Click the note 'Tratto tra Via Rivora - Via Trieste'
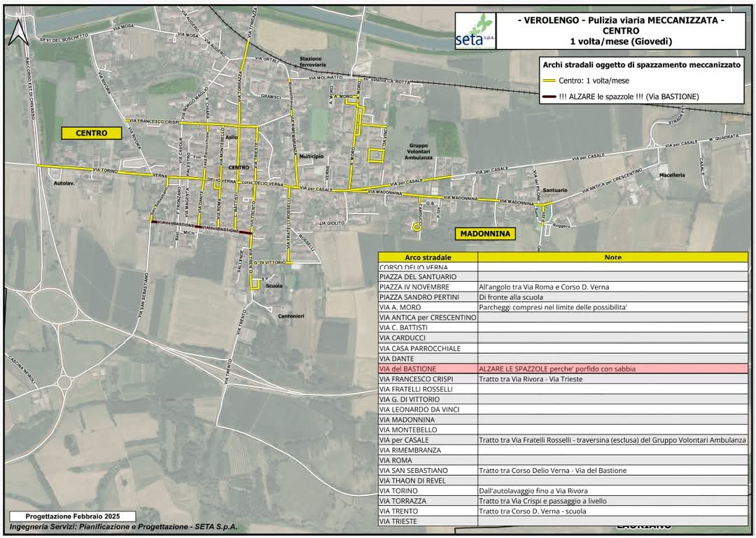This screenshot has height=538, width=756. tap(531, 379)
